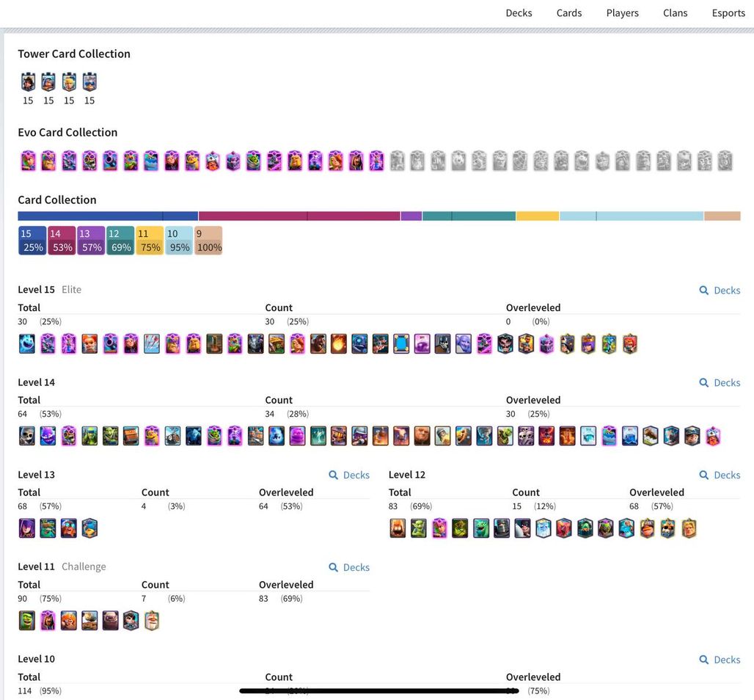Open the Esports navigation item

(728, 13)
